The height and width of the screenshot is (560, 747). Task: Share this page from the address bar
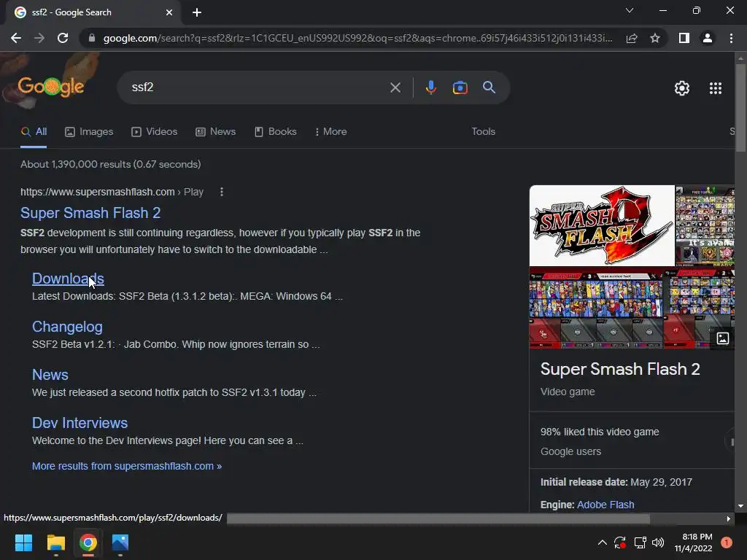pos(632,38)
